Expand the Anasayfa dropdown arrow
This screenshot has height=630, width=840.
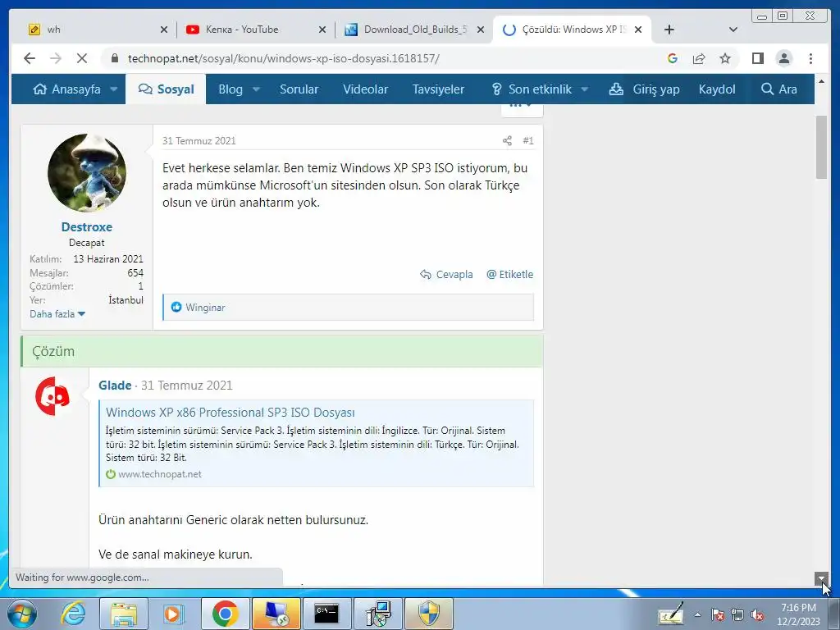[x=113, y=89]
